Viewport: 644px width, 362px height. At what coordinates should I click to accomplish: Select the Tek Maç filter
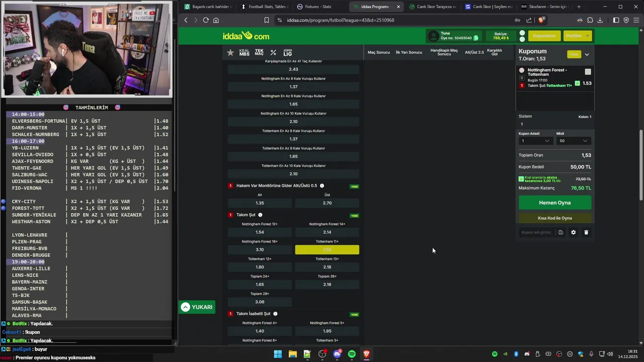click(x=259, y=52)
